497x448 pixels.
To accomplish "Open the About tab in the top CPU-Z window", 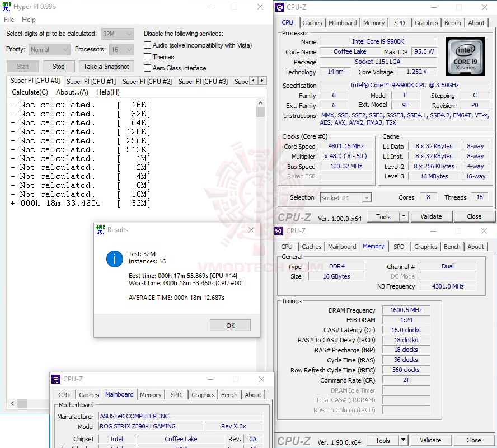I will click(x=476, y=23).
